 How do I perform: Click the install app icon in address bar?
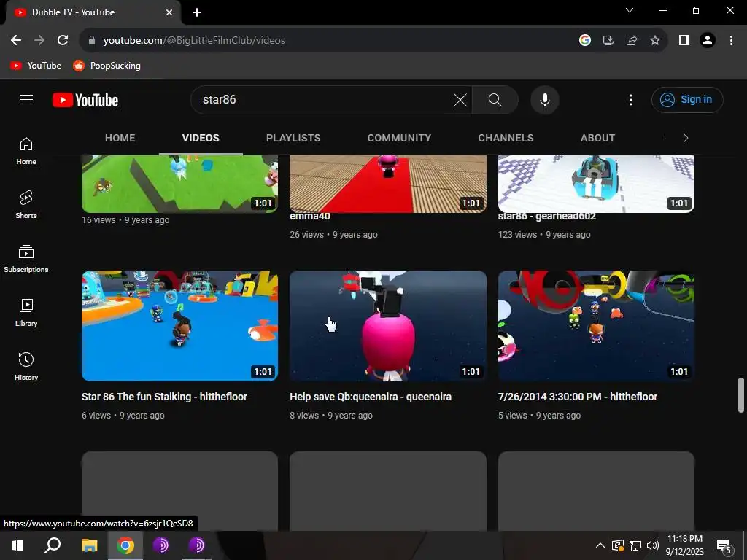tap(608, 41)
